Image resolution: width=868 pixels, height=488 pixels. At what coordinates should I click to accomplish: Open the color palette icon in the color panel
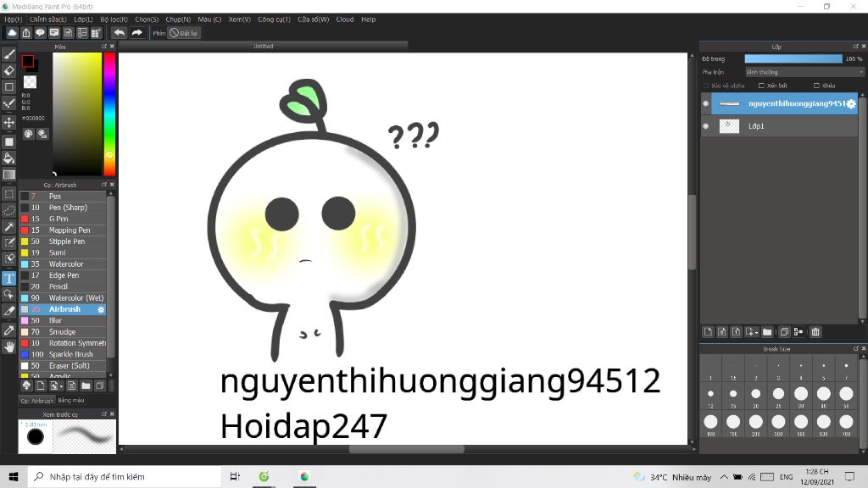click(28, 134)
